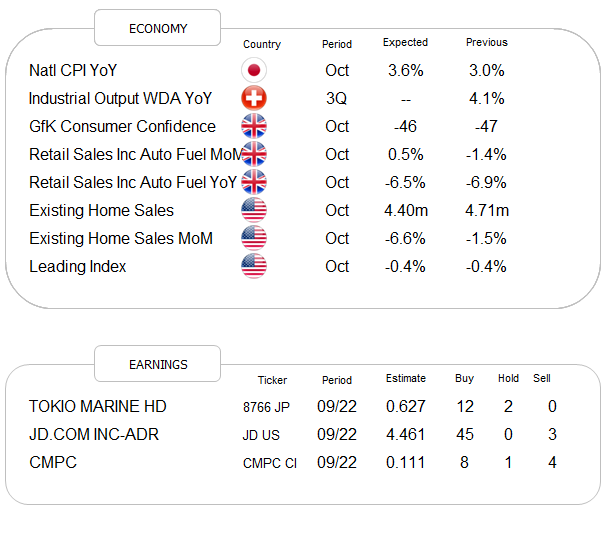The width and height of the screenshot is (606, 533).
Task: Click the -6.6% expected Home Sales MoM
Action: 405,238
